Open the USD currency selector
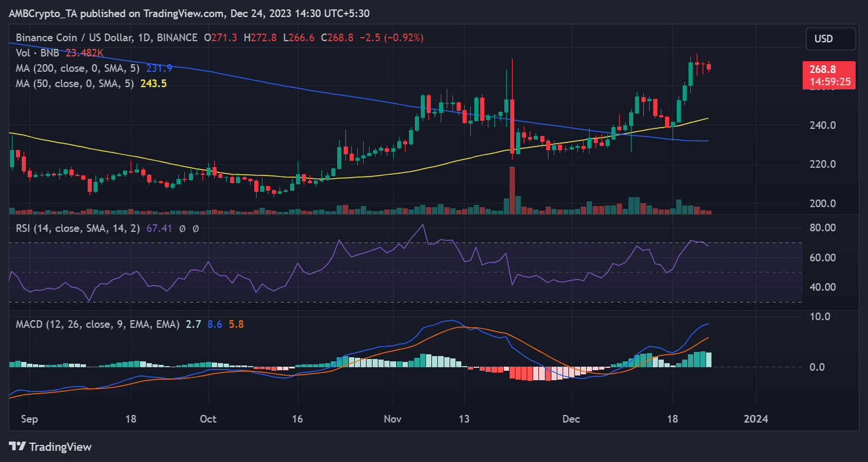The height and width of the screenshot is (462, 868). [x=830, y=39]
